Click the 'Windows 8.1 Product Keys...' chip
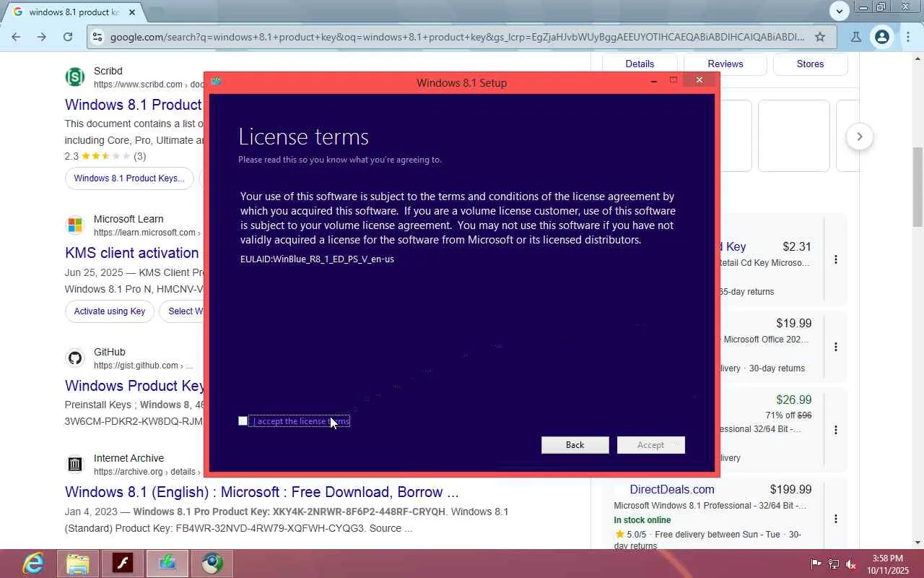924x578 pixels. click(x=129, y=178)
